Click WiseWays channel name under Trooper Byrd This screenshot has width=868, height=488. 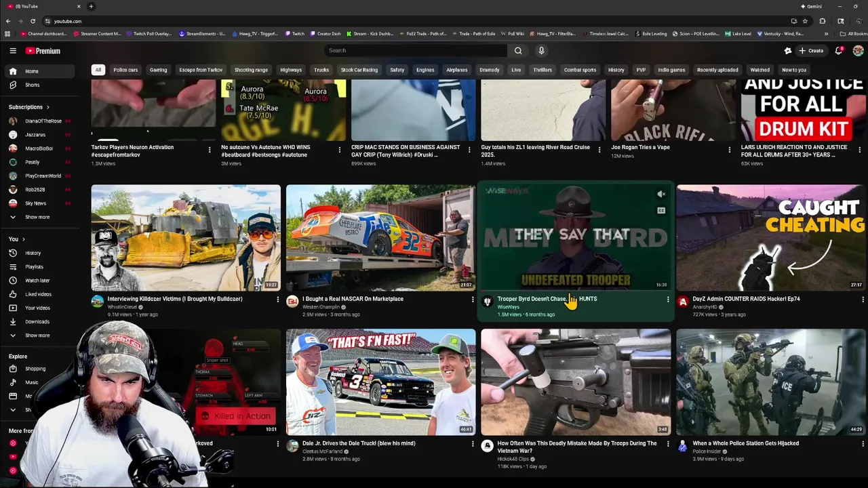509,307
